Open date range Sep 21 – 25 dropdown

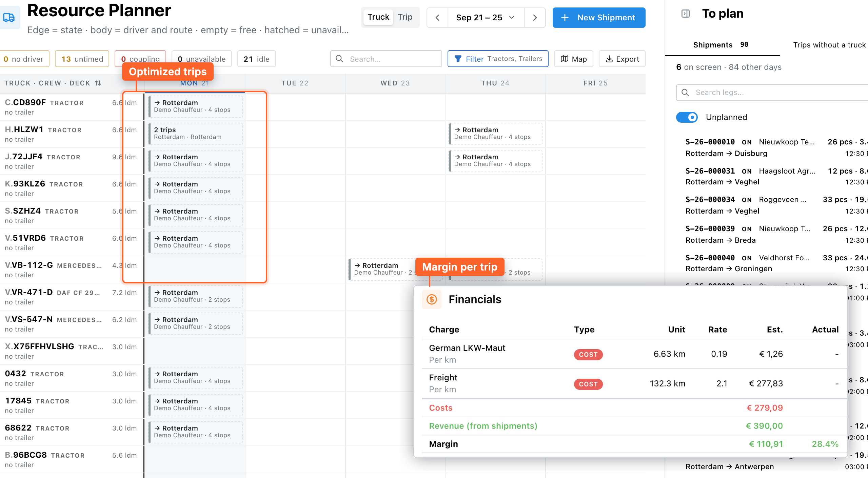(486, 18)
